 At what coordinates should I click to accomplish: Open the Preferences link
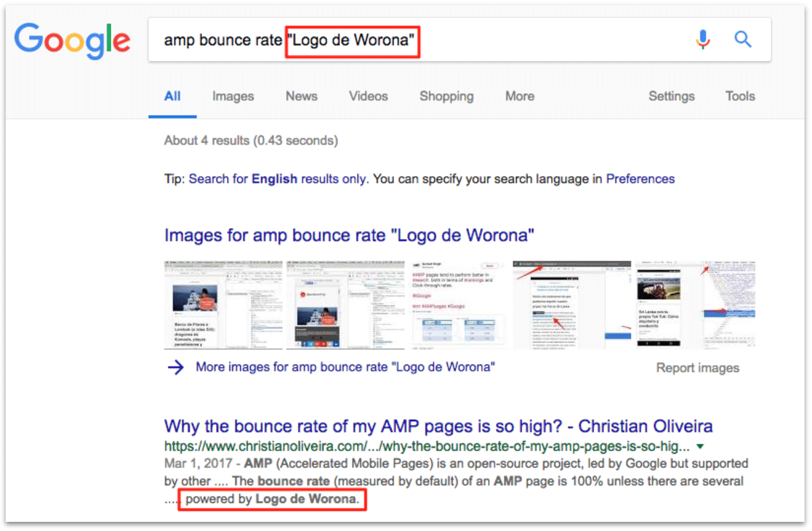tap(641, 179)
